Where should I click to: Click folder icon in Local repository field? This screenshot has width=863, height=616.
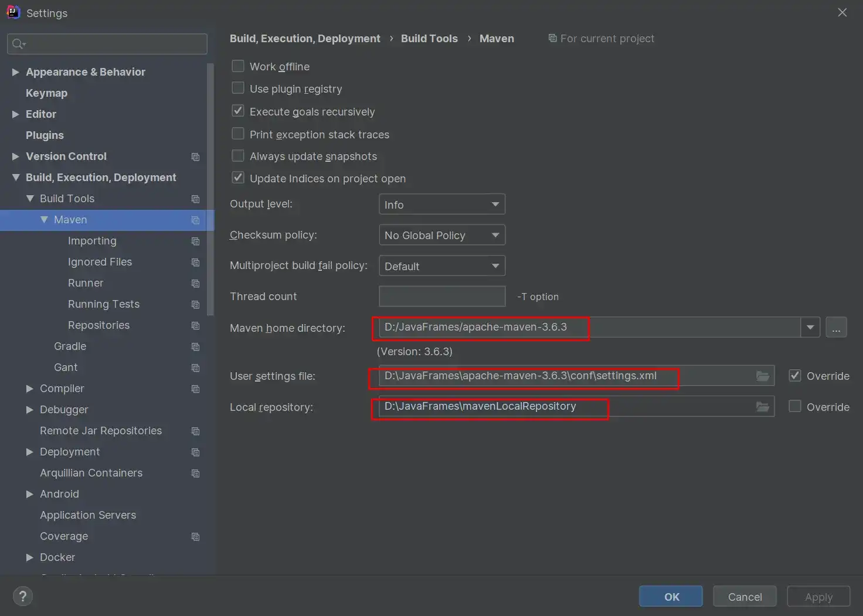point(762,406)
